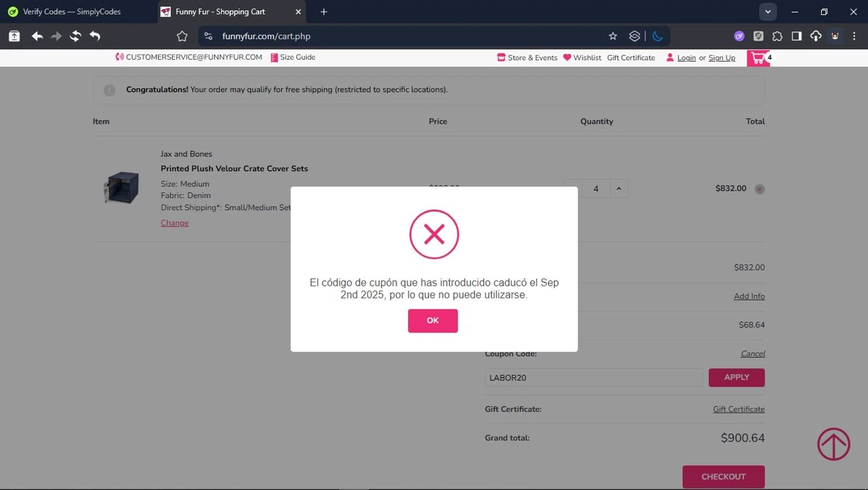
Task: Click Change under the crate cover options
Action: coord(175,223)
